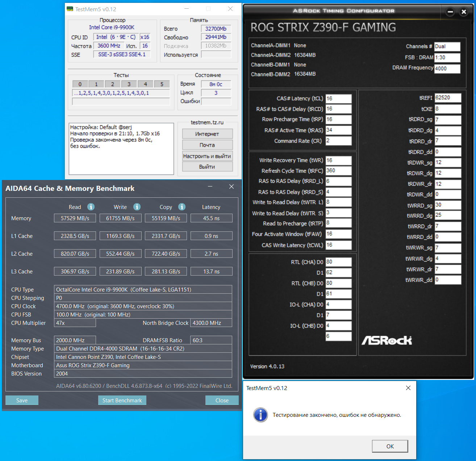The height and width of the screenshot is (461, 476).
Task: Click the Command Rate (CR) field
Action: (x=338, y=141)
